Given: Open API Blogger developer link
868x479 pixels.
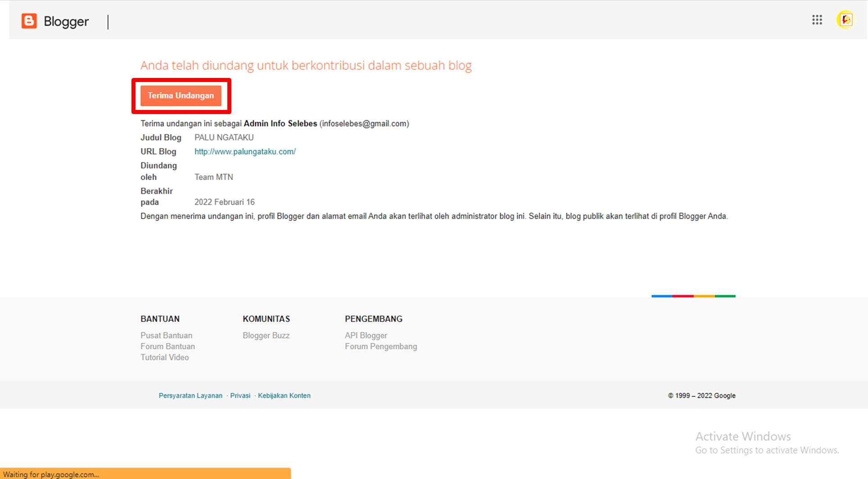Looking at the screenshot, I should 366,335.
